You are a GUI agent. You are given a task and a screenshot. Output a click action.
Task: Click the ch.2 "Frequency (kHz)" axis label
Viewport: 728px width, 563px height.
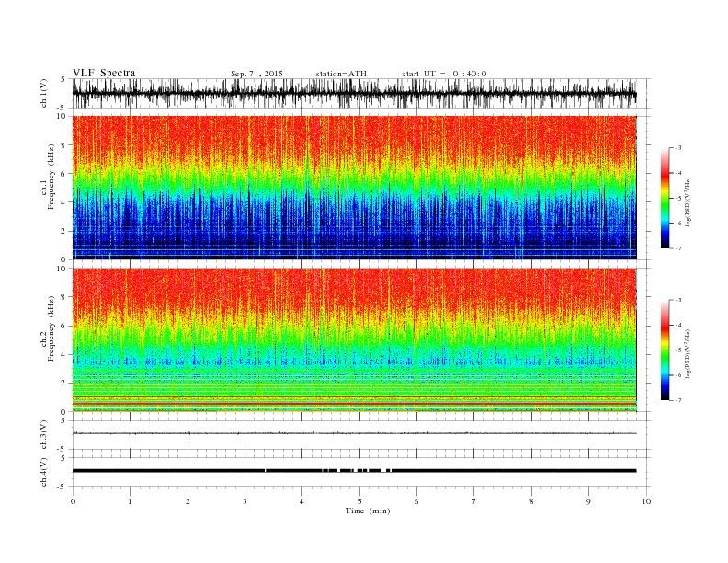point(51,327)
